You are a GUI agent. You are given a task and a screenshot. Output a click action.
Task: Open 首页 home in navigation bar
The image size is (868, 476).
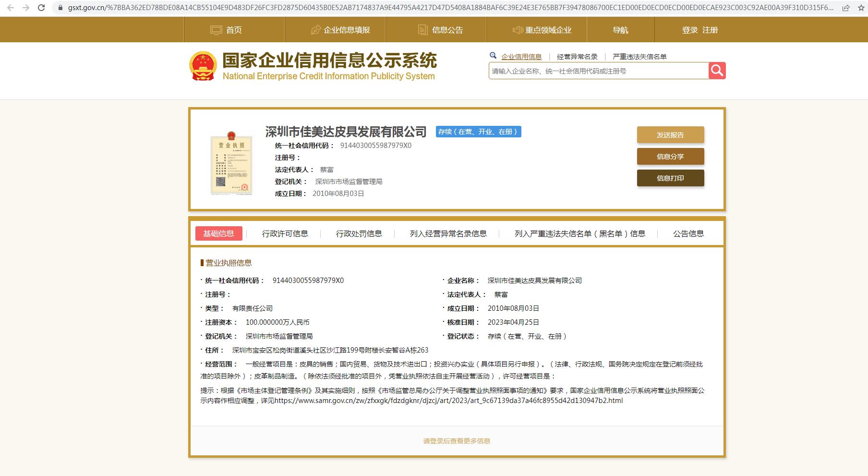click(234, 30)
